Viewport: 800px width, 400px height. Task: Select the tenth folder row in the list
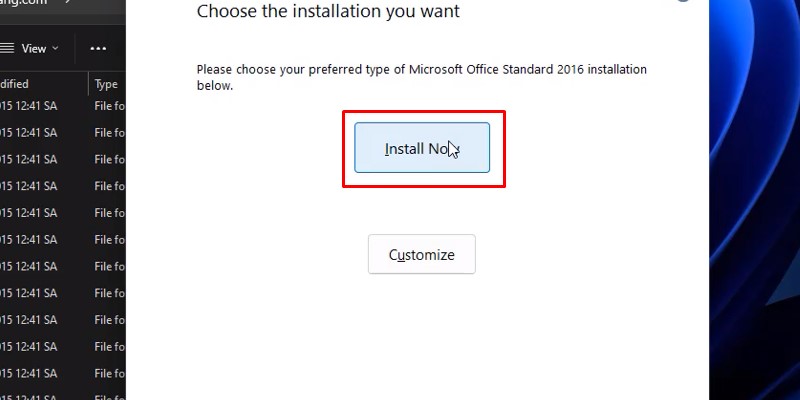[60, 346]
